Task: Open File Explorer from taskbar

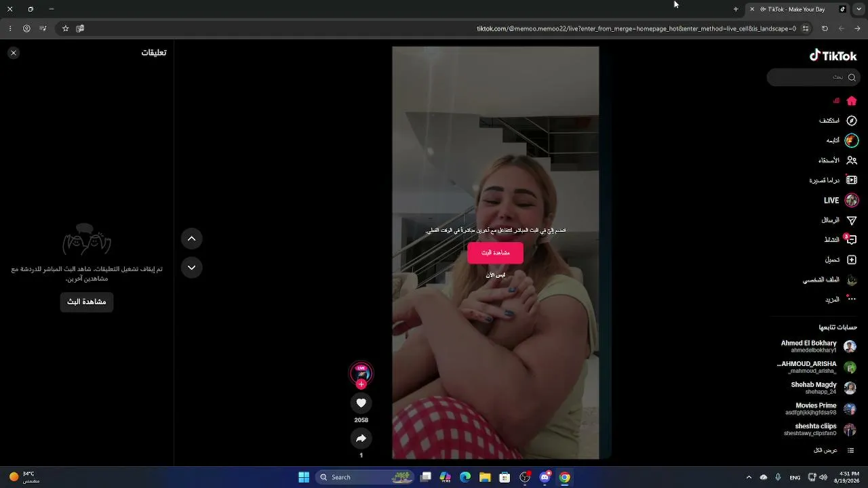Action: pos(485,477)
